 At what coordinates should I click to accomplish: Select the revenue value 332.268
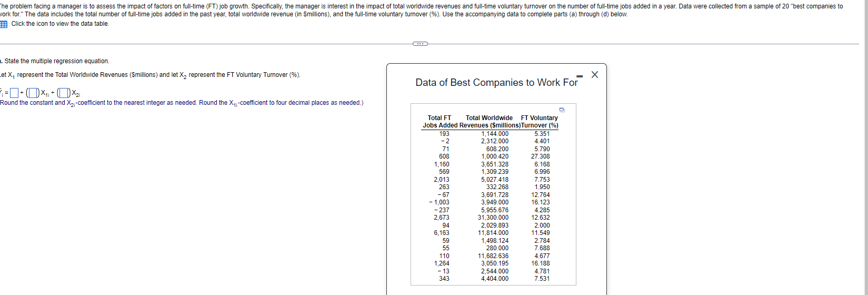pyautogui.click(x=497, y=187)
